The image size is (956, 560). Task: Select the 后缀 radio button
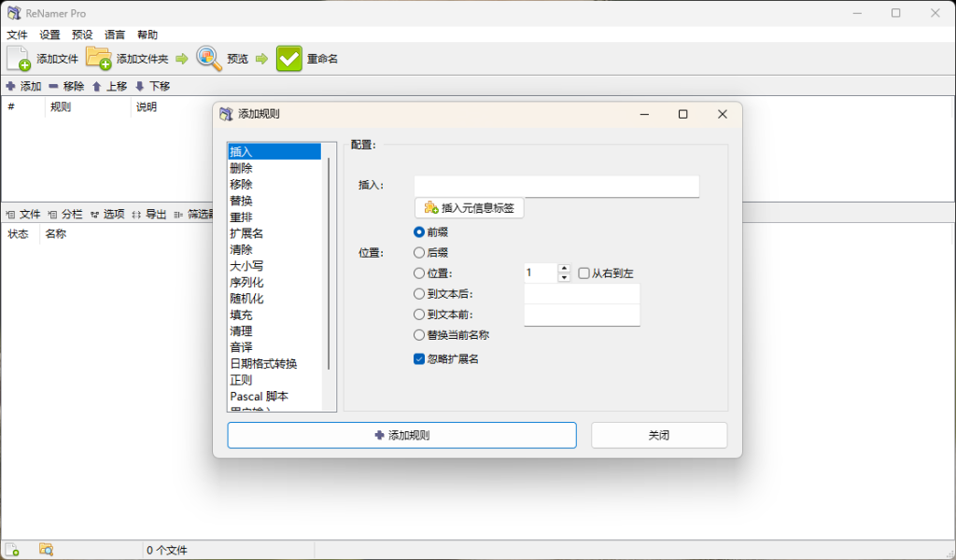click(418, 252)
